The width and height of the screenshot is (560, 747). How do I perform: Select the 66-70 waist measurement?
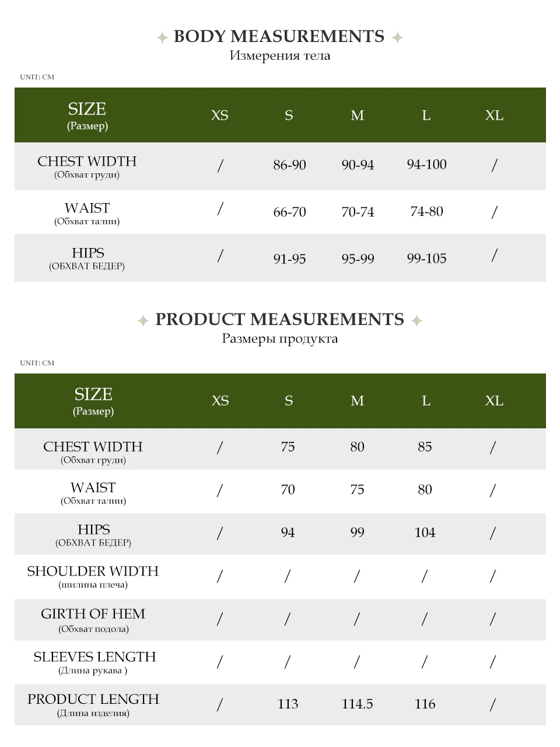pos(289,212)
